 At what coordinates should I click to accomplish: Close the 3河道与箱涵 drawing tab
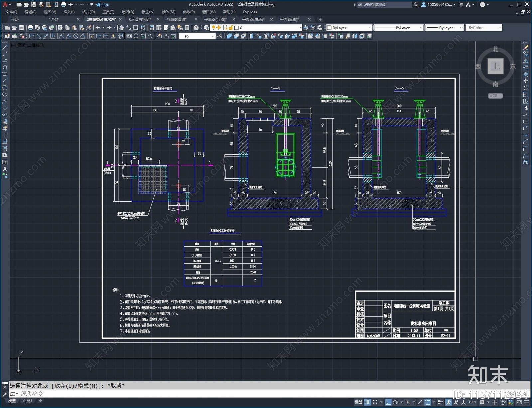158,19
